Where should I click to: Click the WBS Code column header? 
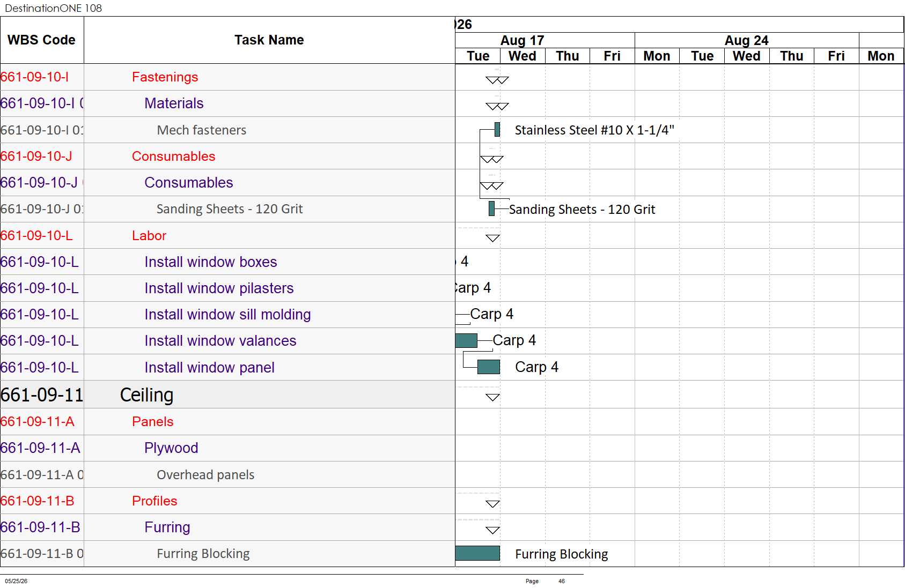pos(42,40)
